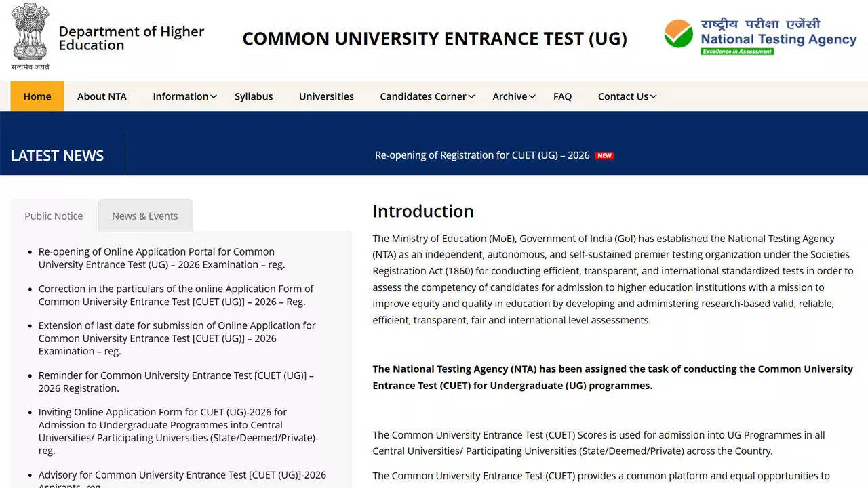Expand the Contact Us dropdown
Image resolution: width=868 pixels, height=488 pixels.
pyautogui.click(x=623, y=96)
